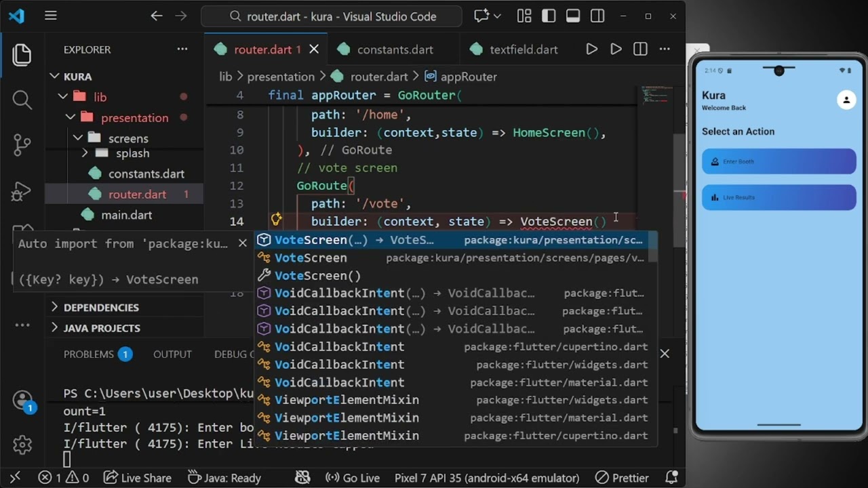Go back with the left arrow

[157, 16]
